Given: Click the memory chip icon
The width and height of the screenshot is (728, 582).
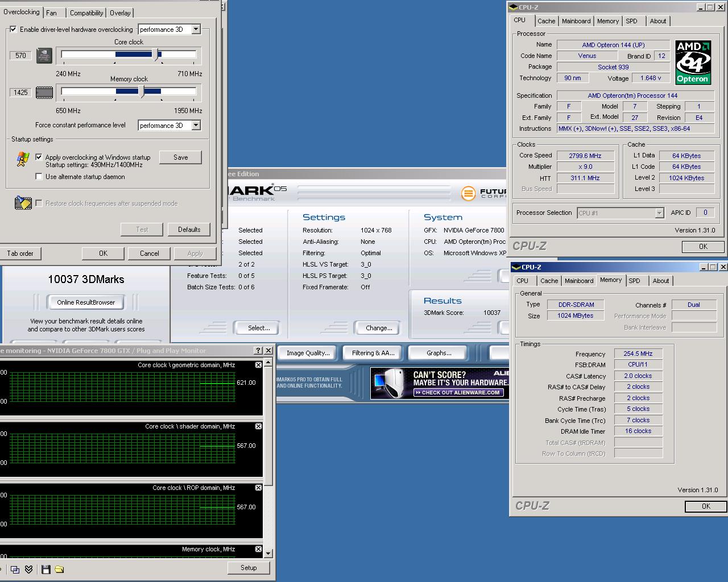Looking at the screenshot, I should tap(44, 93).
